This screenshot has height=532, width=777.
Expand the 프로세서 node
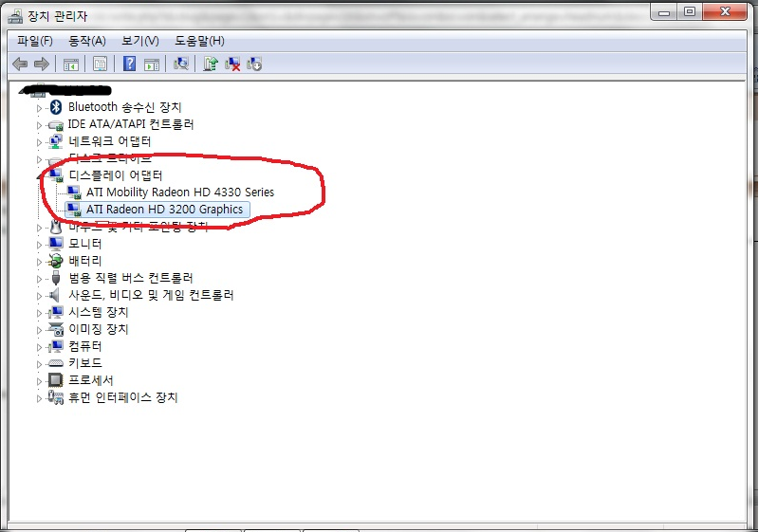coord(39,381)
